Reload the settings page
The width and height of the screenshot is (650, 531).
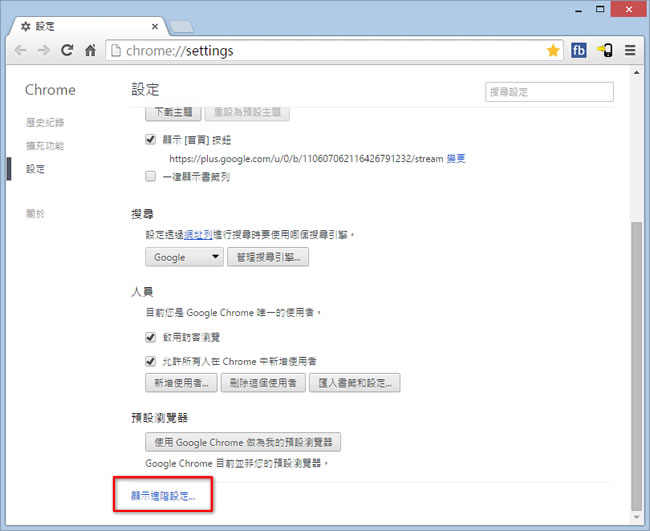pos(67,51)
